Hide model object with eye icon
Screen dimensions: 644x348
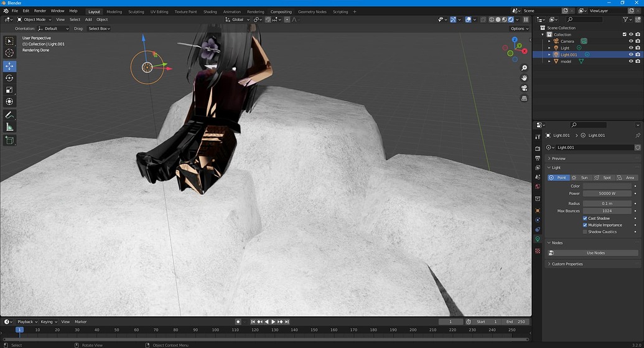click(x=631, y=61)
